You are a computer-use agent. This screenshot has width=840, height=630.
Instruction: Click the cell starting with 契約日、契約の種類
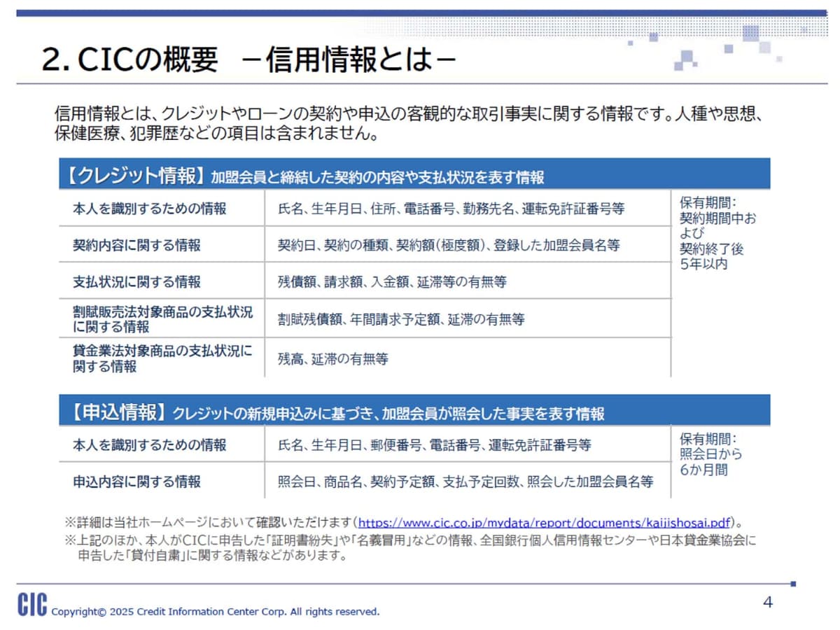[x=468, y=245]
